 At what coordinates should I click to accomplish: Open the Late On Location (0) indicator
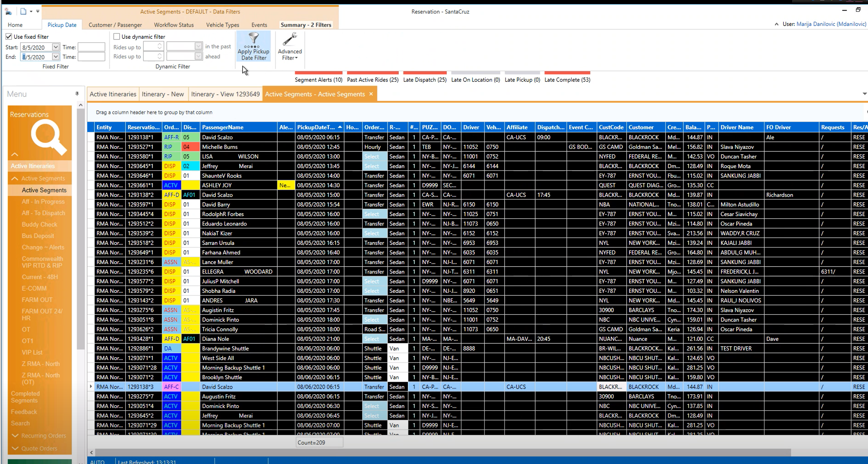pyautogui.click(x=476, y=80)
